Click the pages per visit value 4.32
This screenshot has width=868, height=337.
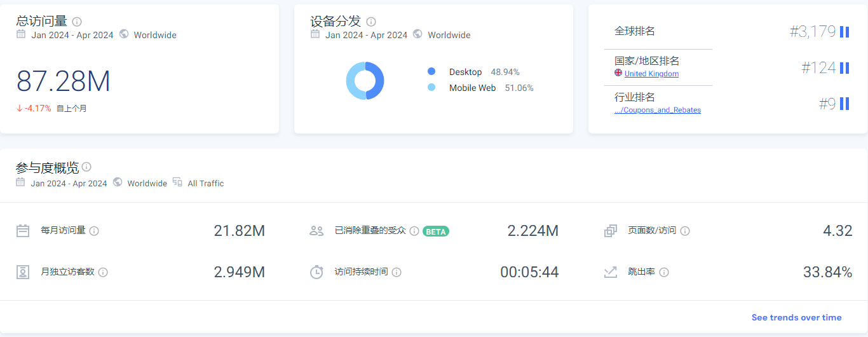[x=837, y=231]
